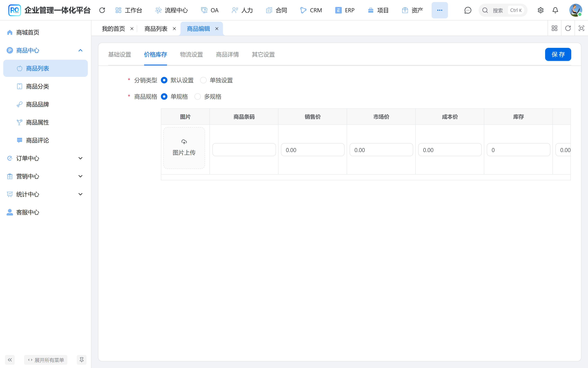
Task: Open the CRM module
Action: 311,10
